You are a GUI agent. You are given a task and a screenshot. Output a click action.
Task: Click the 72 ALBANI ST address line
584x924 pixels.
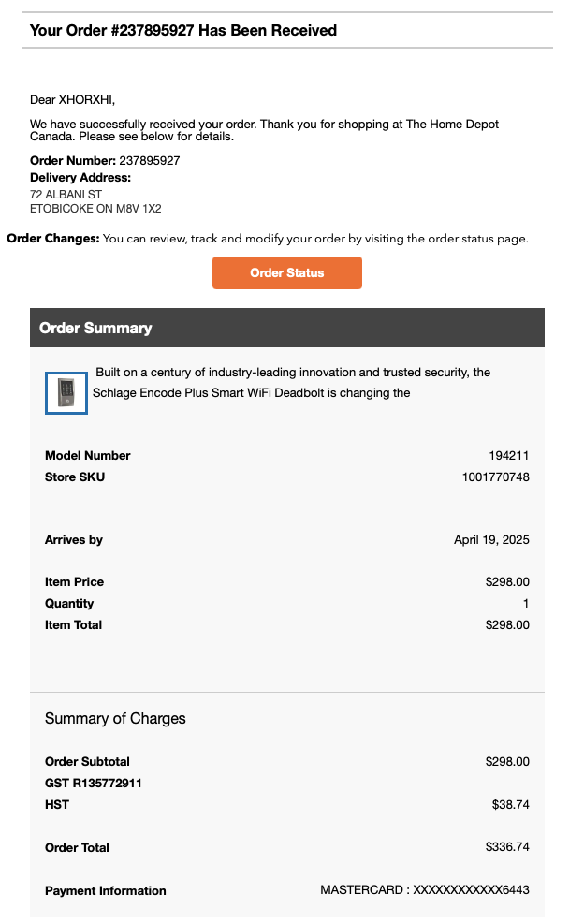[66, 194]
